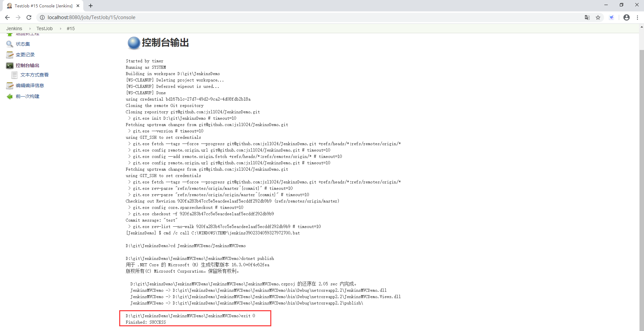Click the 'exit 0' command line

coord(190,316)
